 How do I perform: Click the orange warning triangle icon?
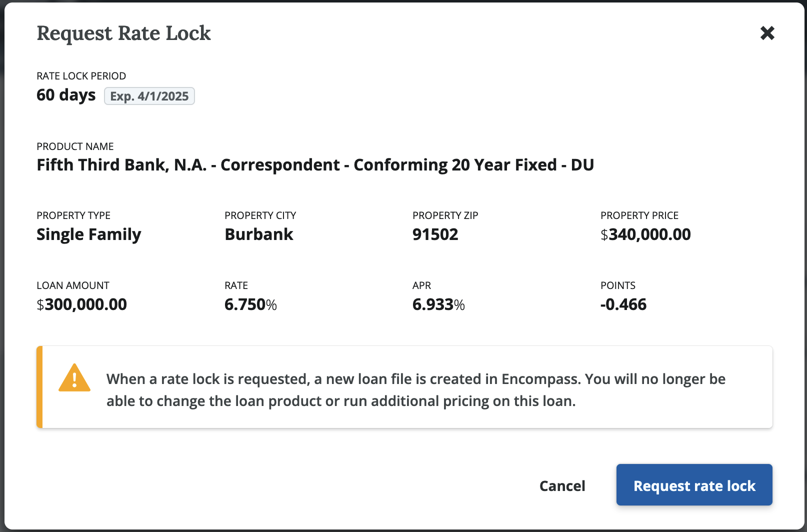point(74,378)
